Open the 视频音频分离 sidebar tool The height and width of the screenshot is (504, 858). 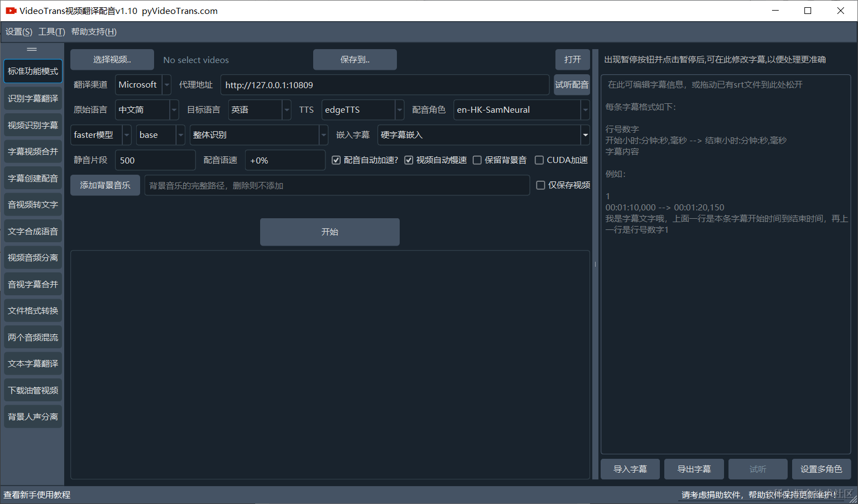point(33,257)
